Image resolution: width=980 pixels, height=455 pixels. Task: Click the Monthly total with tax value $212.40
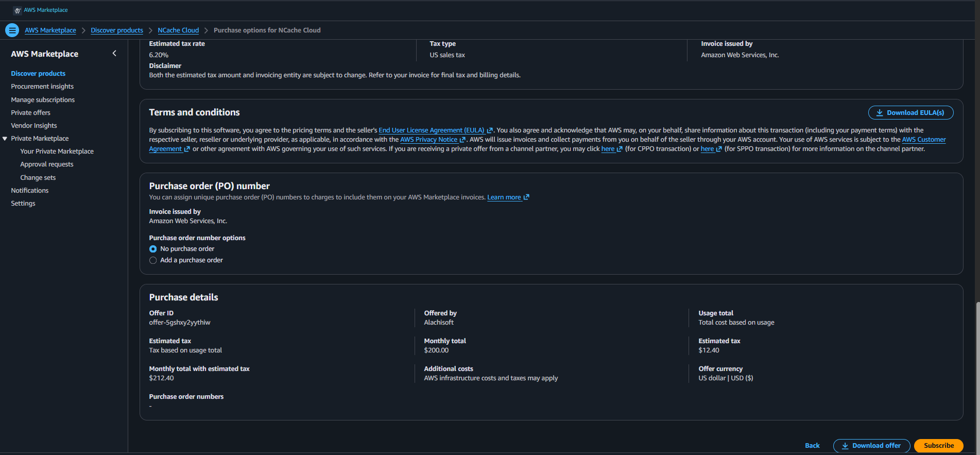tap(161, 378)
